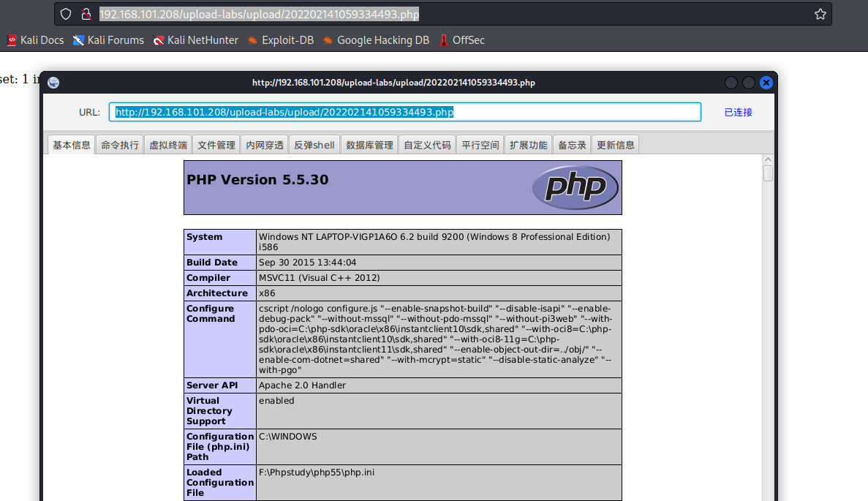Open the Exploit-DB bookmark
This screenshot has height=501, width=868.
281,40
